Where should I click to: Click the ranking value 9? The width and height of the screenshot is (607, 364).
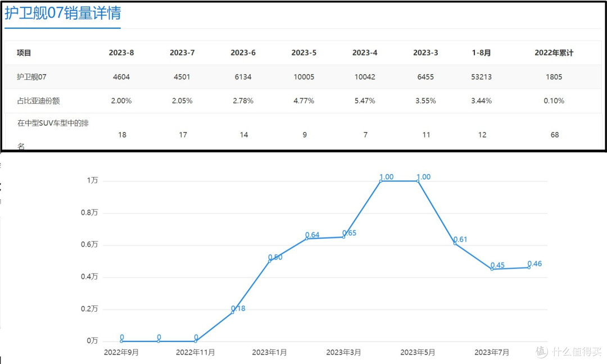[x=305, y=135]
